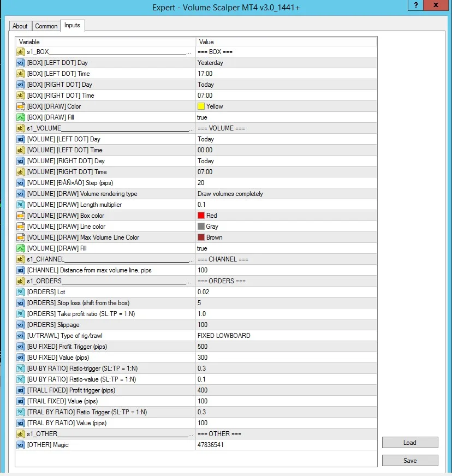
Task: Click the boolean icon beside [BOX] [DRAW] Fill
Action: pyautogui.click(x=20, y=117)
